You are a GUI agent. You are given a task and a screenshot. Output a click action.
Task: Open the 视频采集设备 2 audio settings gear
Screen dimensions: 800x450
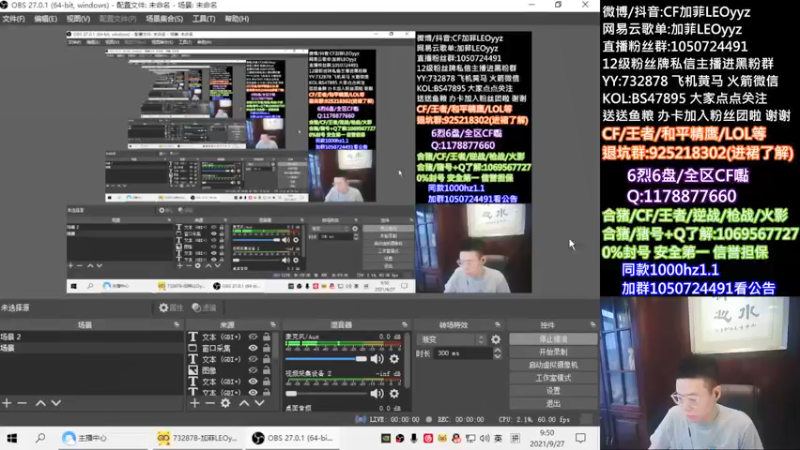(394, 393)
